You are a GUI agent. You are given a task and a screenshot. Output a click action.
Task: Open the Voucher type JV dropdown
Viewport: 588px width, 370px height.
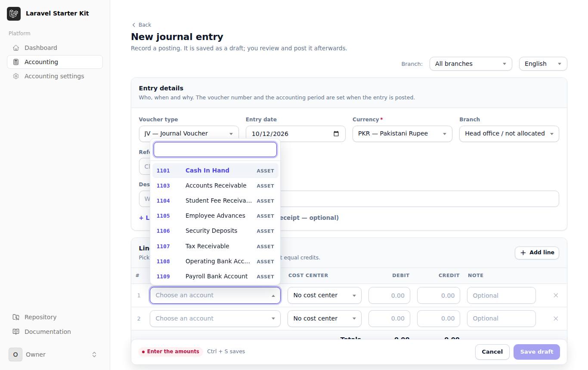pyautogui.click(x=189, y=133)
